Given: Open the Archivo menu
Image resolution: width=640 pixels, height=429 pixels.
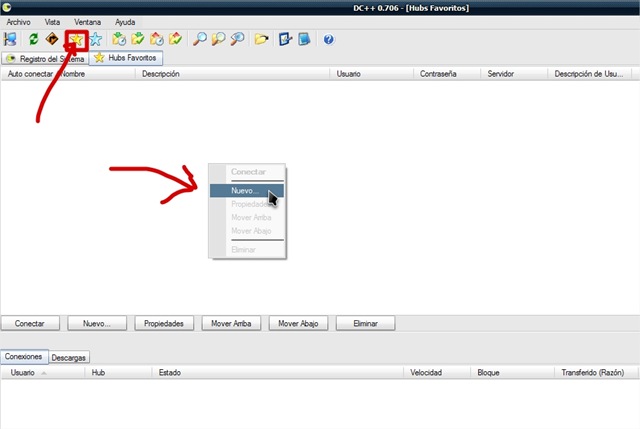Looking at the screenshot, I should (18, 22).
